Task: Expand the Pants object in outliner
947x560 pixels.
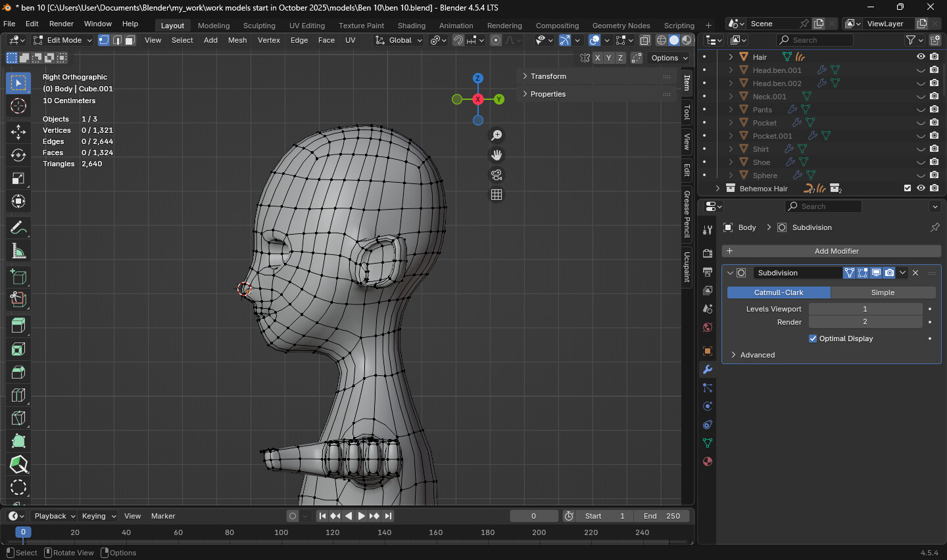Action: point(731,110)
